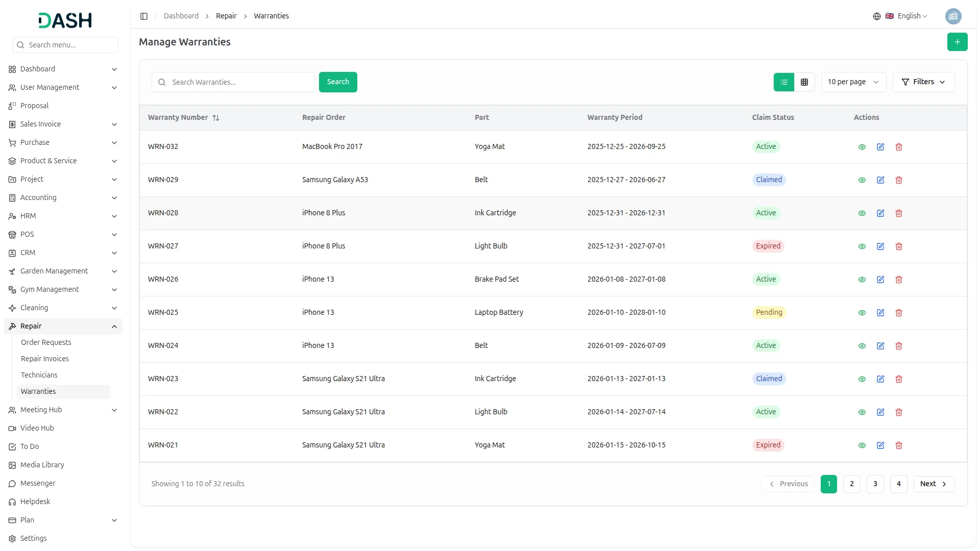Image resolution: width=980 pixels, height=551 pixels.
Task: Go to page 3
Action: coord(875,484)
